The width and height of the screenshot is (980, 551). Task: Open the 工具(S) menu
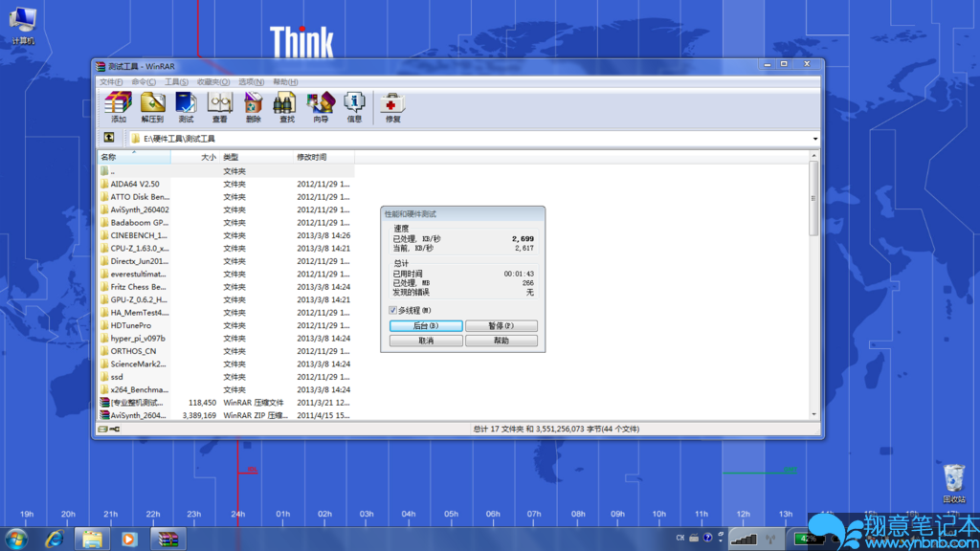click(176, 82)
